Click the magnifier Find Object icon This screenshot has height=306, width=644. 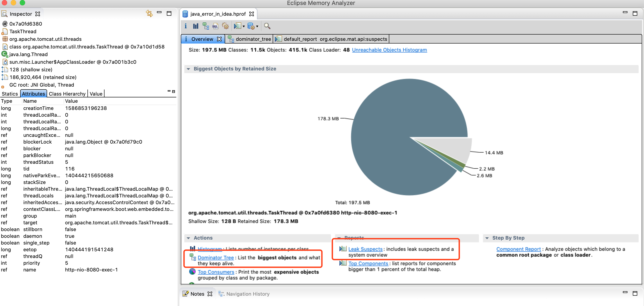click(x=267, y=26)
